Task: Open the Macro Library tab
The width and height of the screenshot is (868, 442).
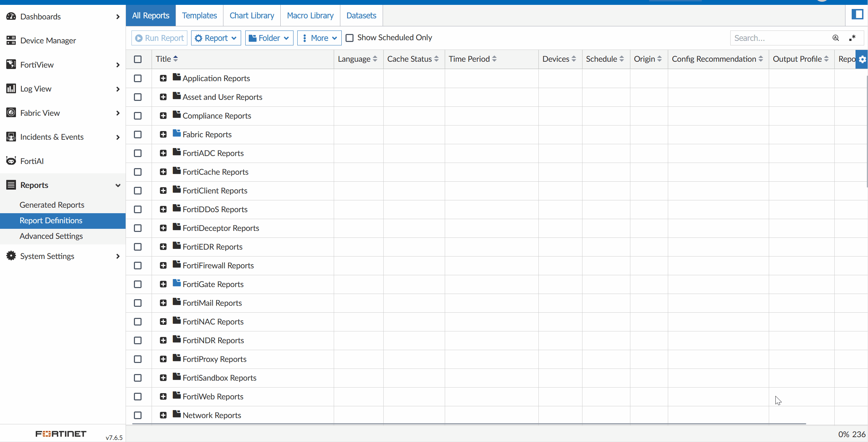Action: click(310, 16)
